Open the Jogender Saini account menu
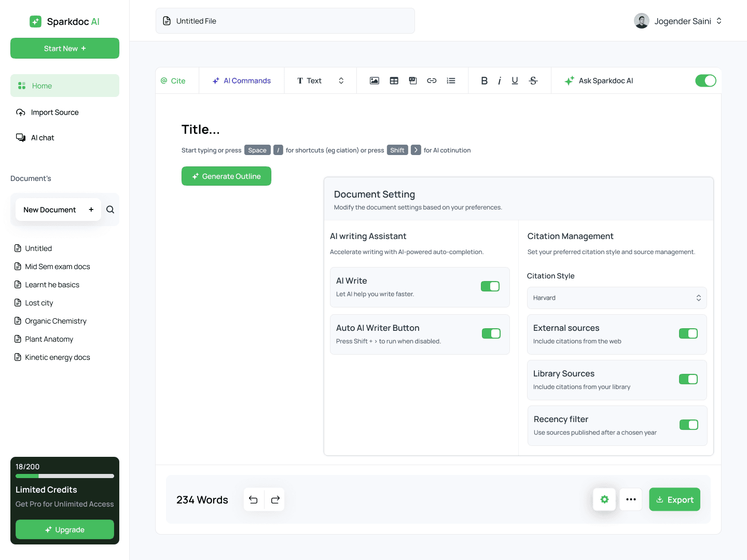 point(678,21)
